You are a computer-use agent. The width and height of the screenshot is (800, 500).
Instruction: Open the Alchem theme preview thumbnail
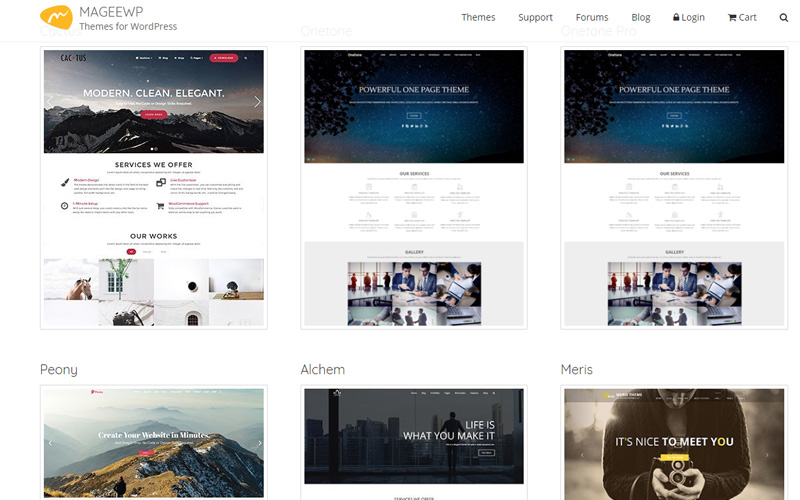tap(414, 443)
